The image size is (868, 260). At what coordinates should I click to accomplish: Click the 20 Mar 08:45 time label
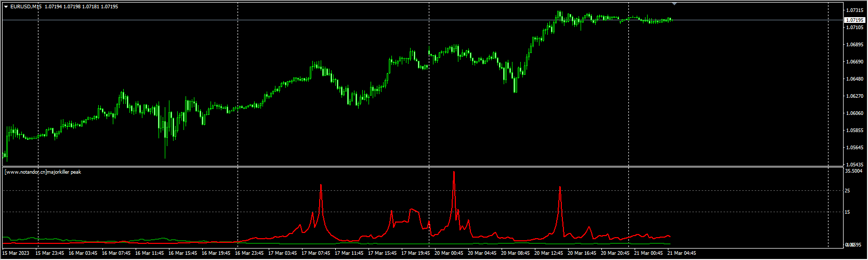point(516,253)
